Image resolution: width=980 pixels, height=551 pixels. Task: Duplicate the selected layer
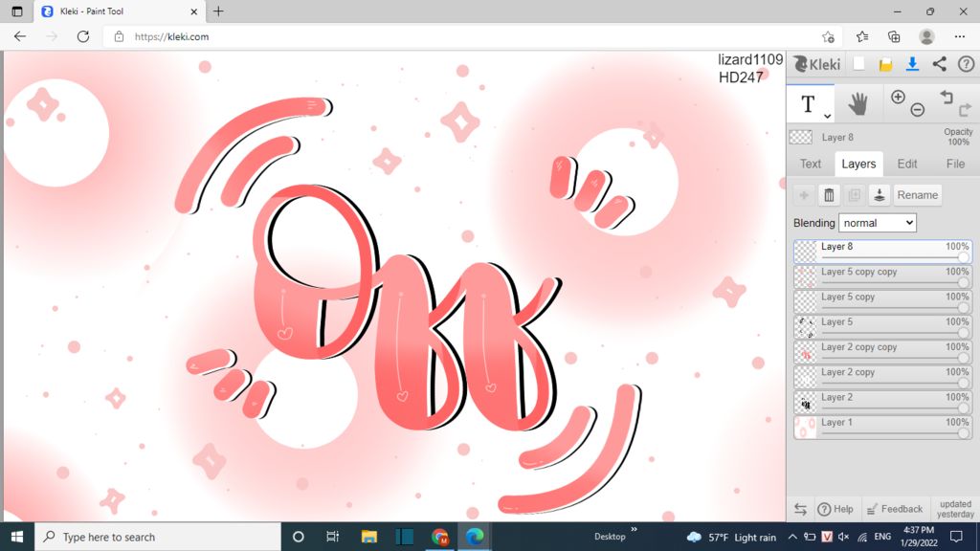click(x=854, y=195)
